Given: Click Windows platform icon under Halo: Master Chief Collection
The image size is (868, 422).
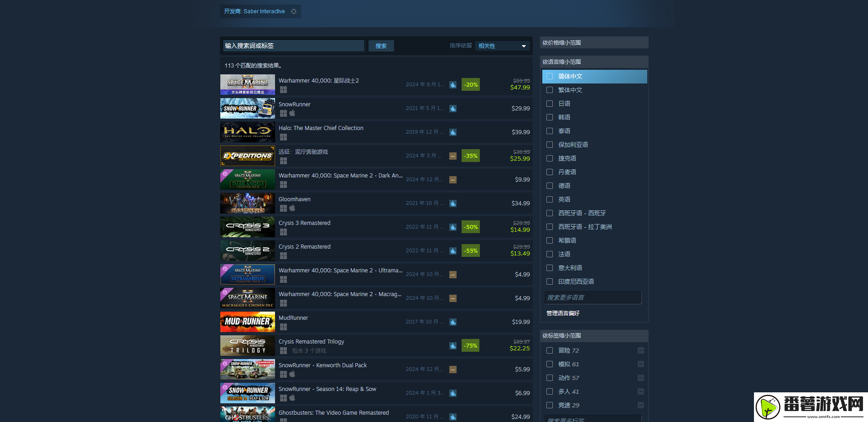Looking at the screenshot, I should pos(283,137).
